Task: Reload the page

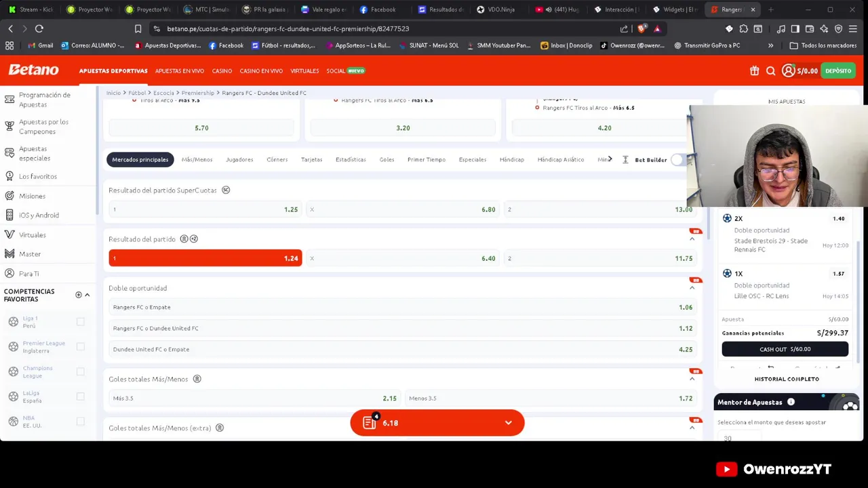Action: pyautogui.click(x=39, y=28)
